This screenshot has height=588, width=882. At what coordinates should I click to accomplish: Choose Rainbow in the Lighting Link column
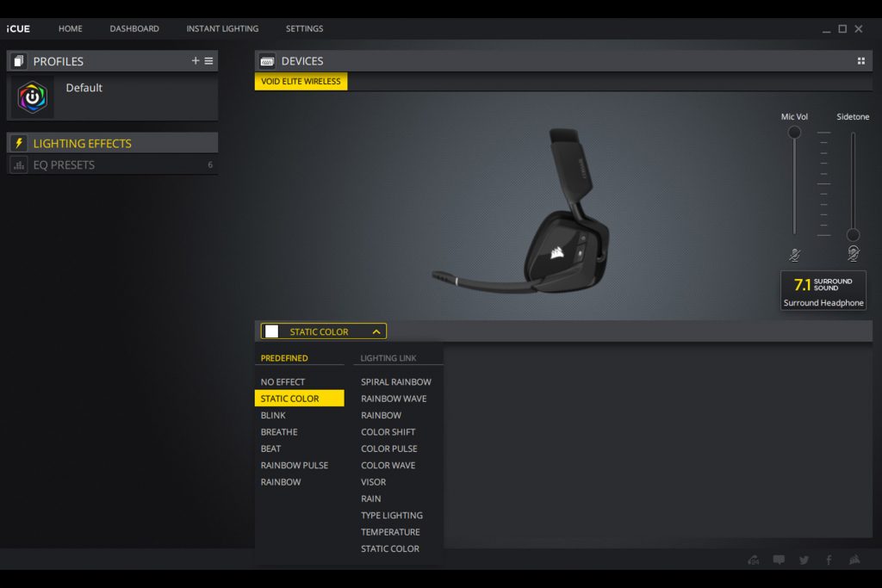[381, 416]
